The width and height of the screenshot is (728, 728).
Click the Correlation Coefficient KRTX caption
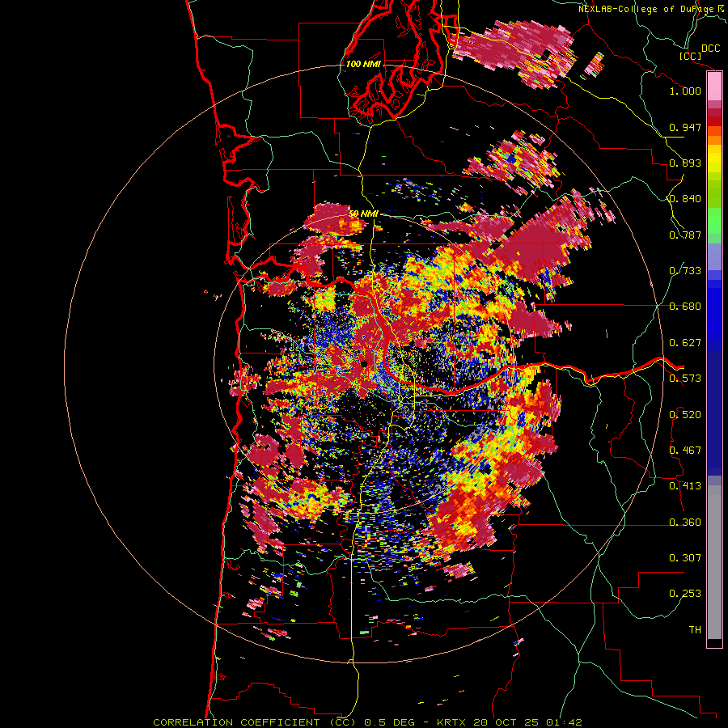[x=367, y=722]
